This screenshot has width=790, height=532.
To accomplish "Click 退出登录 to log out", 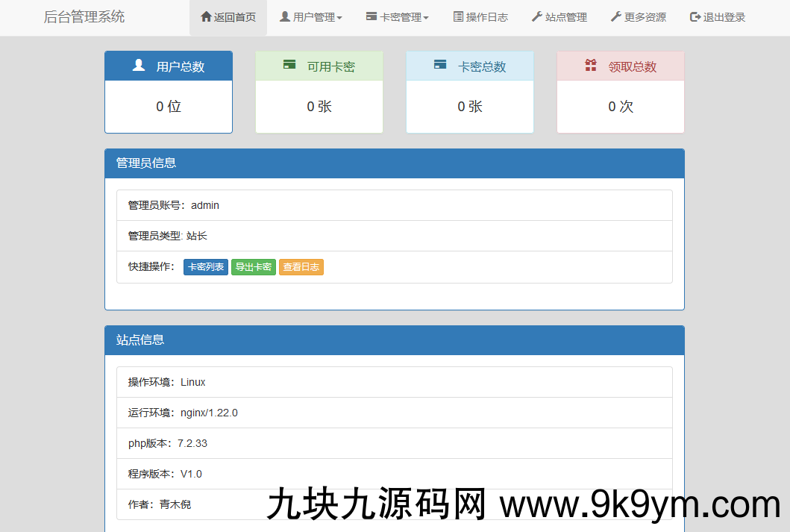I will coord(717,17).
